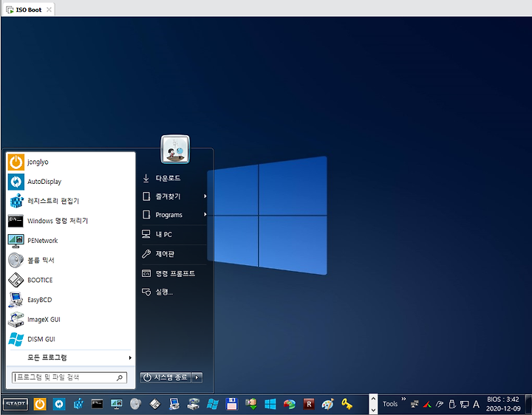Click ImageX GUI icon on taskbar
Image resolution: width=532 pixels, height=415 pixels.
click(x=194, y=404)
